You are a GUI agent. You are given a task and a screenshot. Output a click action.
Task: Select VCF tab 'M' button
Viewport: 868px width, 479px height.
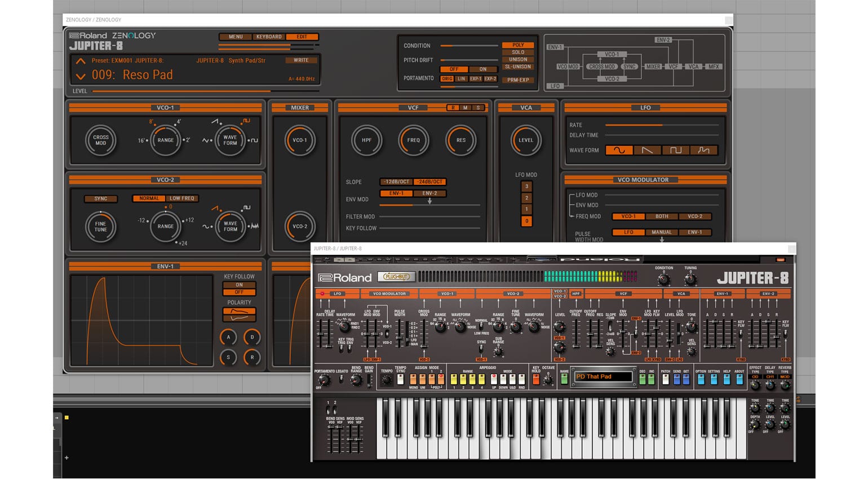(x=466, y=108)
